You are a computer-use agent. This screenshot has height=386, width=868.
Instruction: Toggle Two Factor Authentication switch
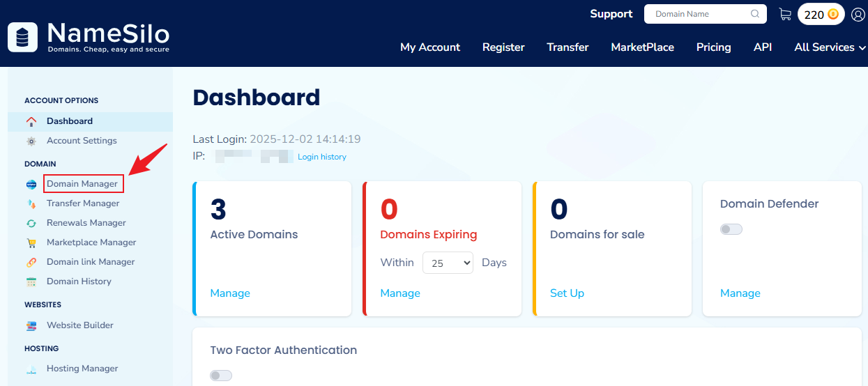[221, 376]
